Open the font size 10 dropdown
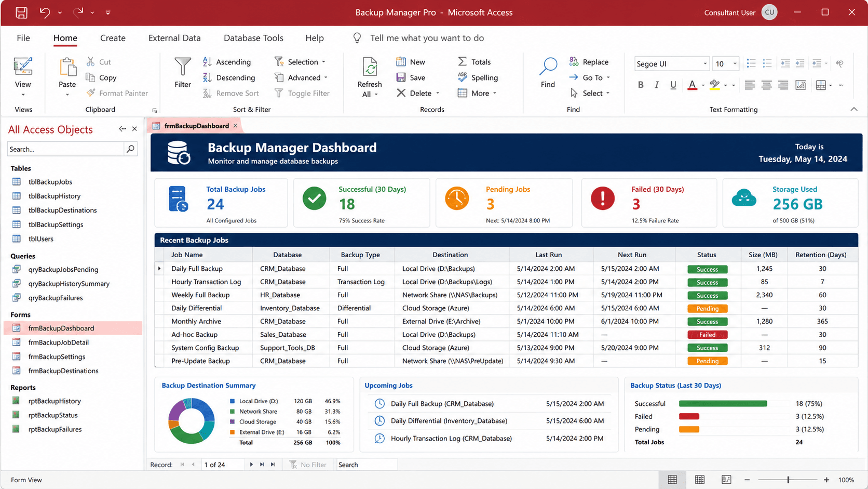The image size is (868, 489). pos(735,63)
